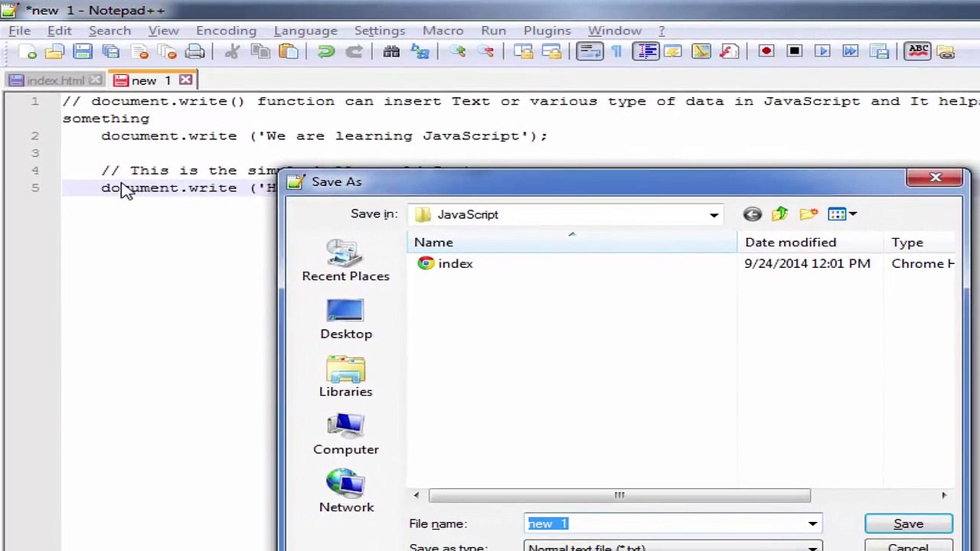The image size is (980, 551).
Task: Open Computer in Save As sidebar
Action: pyautogui.click(x=346, y=435)
